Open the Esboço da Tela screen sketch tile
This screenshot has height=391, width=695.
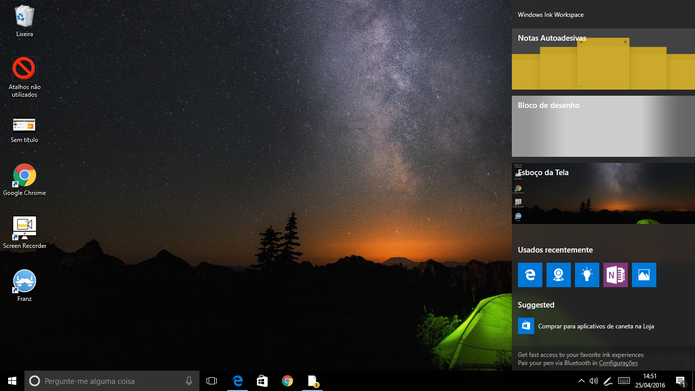(x=603, y=193)
